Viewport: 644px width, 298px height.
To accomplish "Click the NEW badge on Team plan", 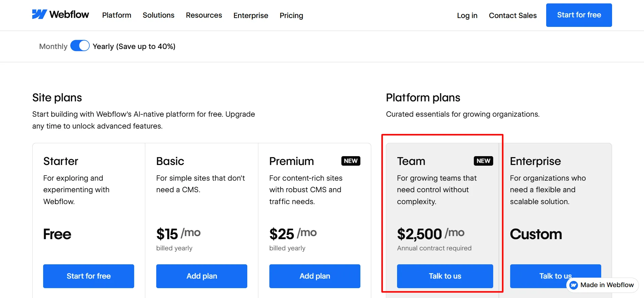I will coord(483,161).
